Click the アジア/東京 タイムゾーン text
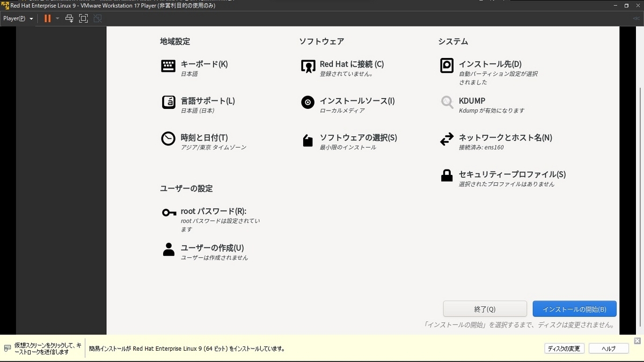This screenshot has height=362, width=644. [x=214, y=147]
